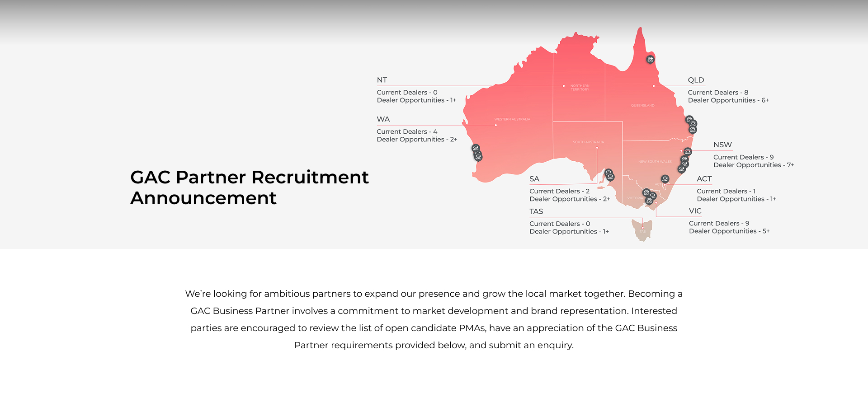
Task: Select "Dealer Opportunities - 2+" under WA
Action: point(417,140)
